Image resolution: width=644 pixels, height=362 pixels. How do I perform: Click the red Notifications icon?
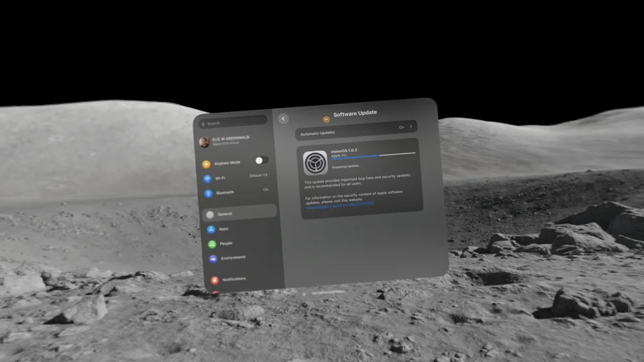215,280
